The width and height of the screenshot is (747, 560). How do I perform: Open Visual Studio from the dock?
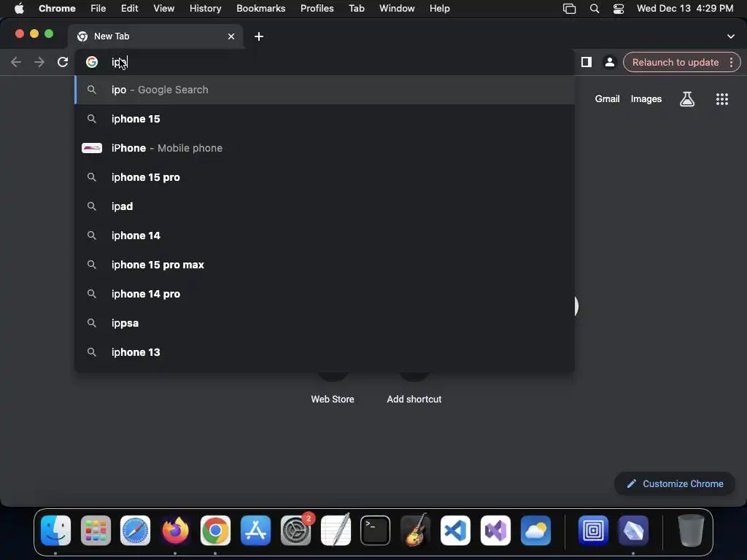[x=495, y=531]
